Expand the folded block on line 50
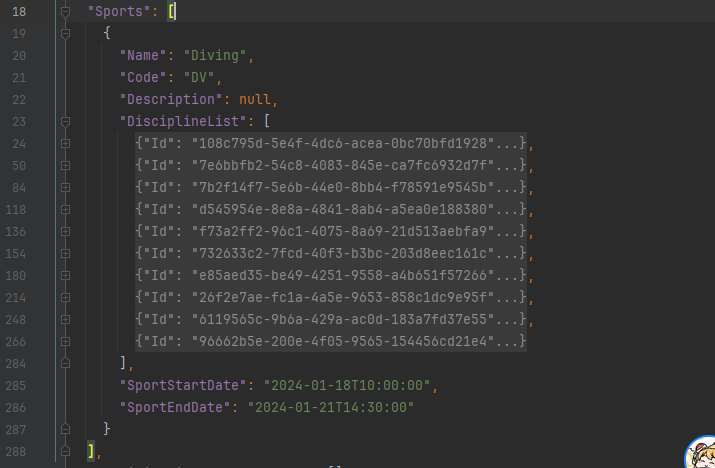This screenshot has width=715, height=468. pos(65,165)
